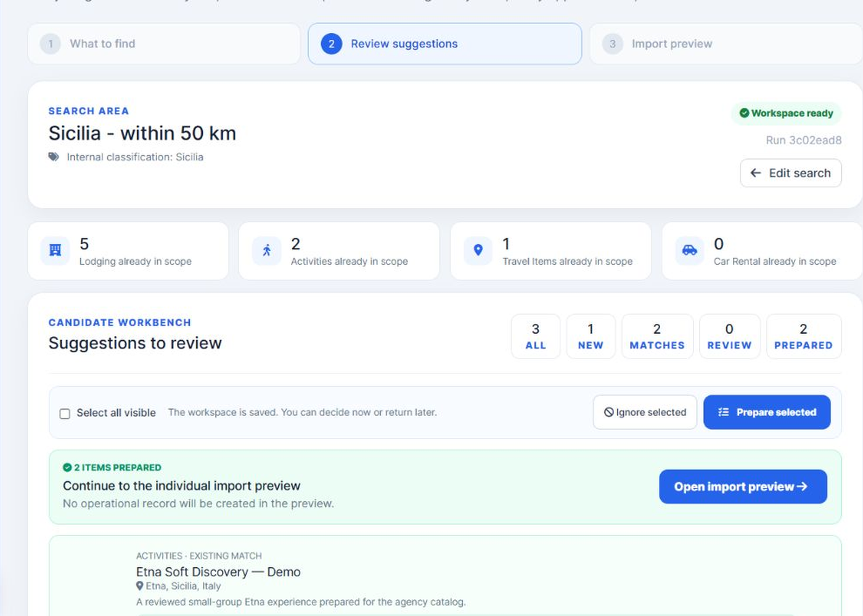The width and height of the screenshot is (863, 616).
Task: Click the Edit search button
Action: tap(790, 173)
